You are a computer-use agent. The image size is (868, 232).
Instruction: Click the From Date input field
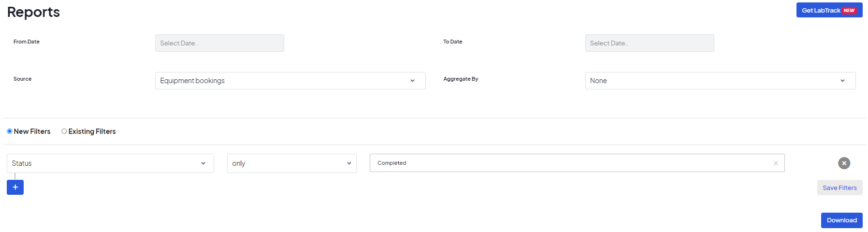tap(219, 43)
